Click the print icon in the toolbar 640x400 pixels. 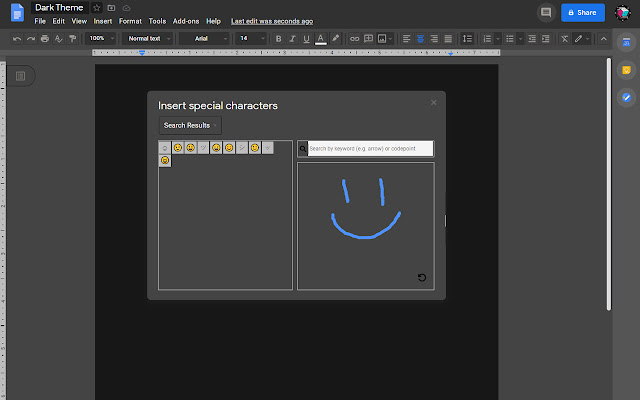click(45, 39)
